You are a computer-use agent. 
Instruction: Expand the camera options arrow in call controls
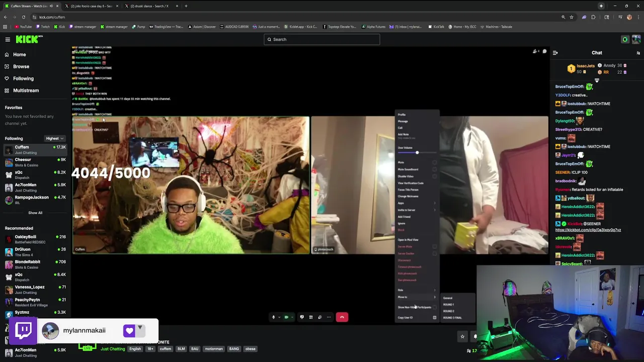pyautogui.click(x=293, y=317)
